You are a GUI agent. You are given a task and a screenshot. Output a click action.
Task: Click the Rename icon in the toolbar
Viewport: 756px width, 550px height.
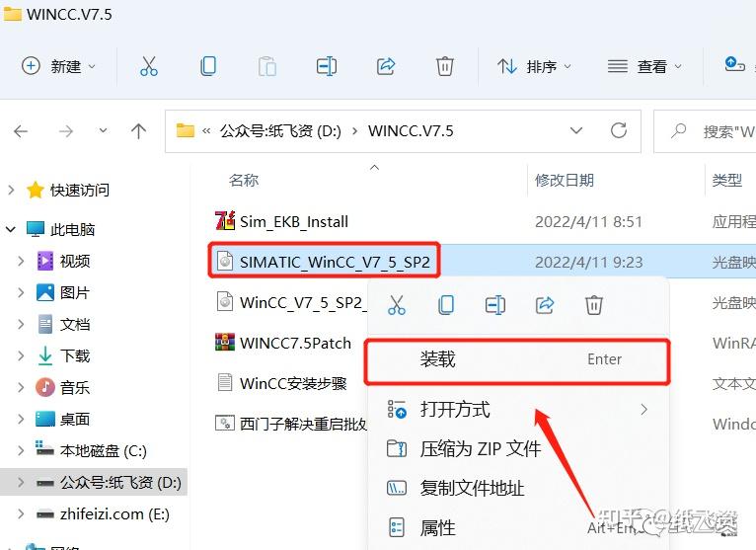pos(327,66)
